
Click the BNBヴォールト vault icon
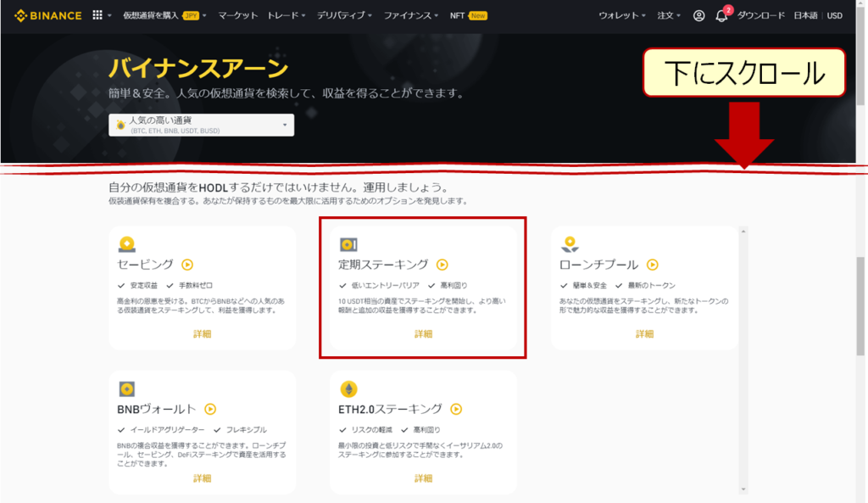pos(127,388)
